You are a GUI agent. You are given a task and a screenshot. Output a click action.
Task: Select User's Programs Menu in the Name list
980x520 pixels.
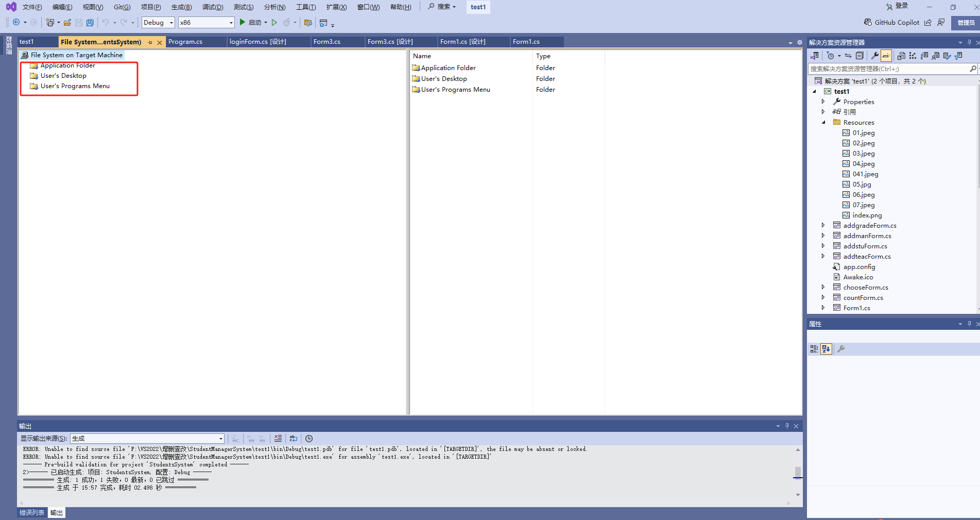(456, 90)
